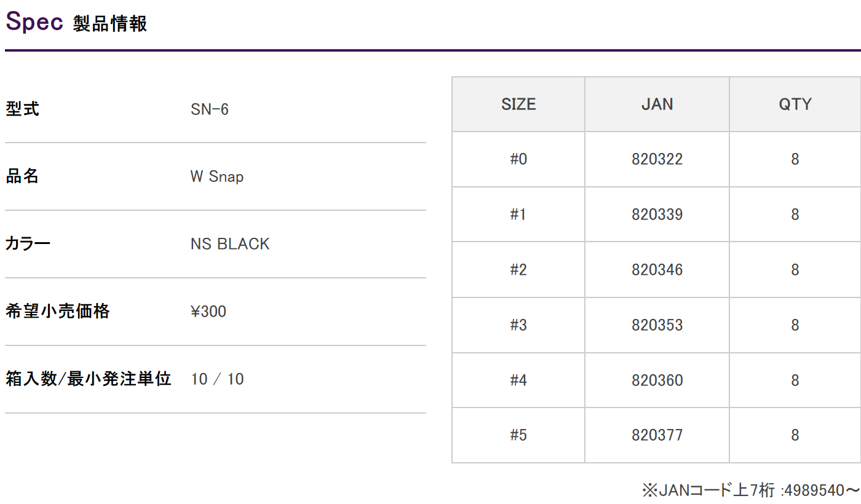
Task: Click the Spec 製品情報 heading
Action: pyautogui.click(x=76, y=22)
